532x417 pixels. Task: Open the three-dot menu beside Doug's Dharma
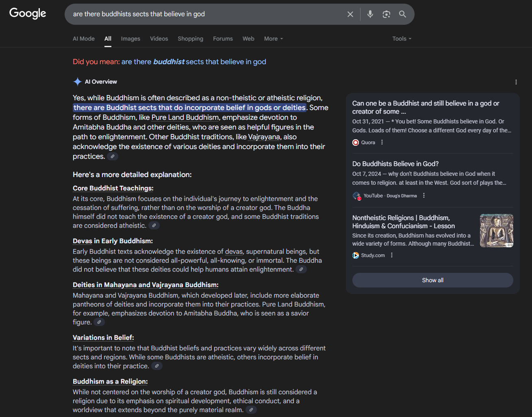click(424, 196)
